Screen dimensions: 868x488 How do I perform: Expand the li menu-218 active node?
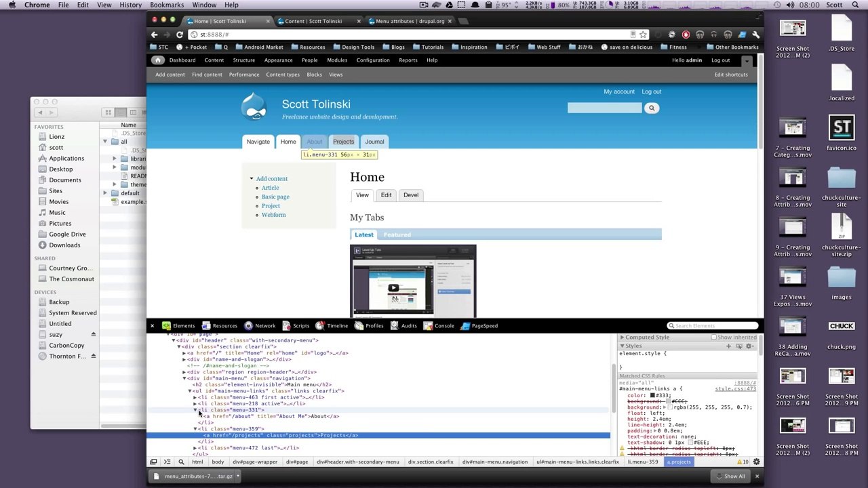pyautogui.click(x=195, y=404)
